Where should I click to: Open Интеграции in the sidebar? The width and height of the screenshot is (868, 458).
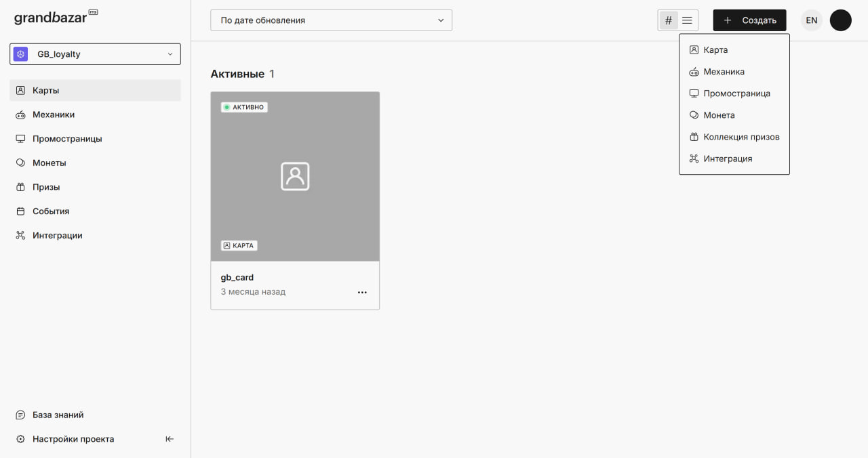tap(95, 236)
